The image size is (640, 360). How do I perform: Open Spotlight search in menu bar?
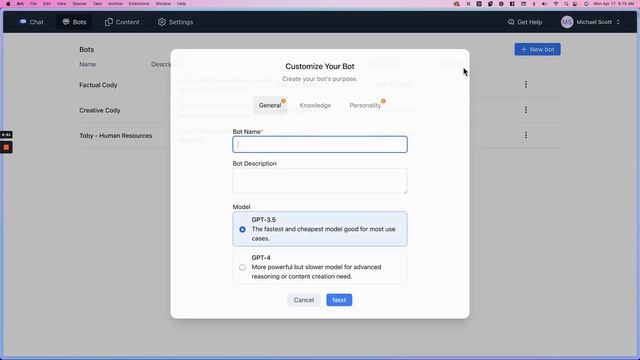[566, 4]
